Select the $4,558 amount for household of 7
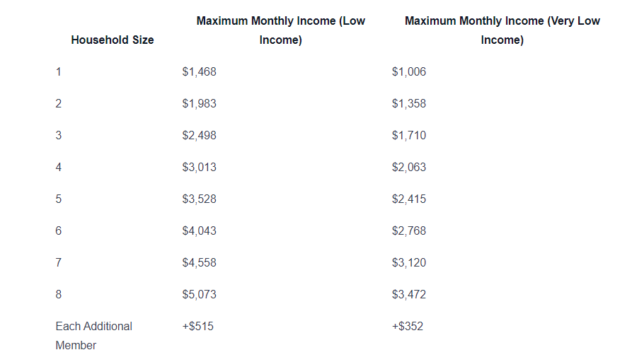 pos(199,263)
